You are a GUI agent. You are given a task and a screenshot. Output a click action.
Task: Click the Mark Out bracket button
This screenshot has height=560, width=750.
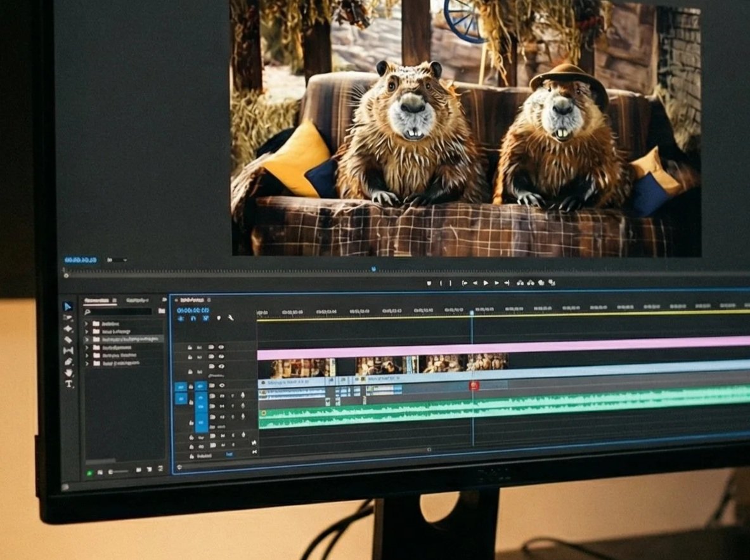click(449, 283)
